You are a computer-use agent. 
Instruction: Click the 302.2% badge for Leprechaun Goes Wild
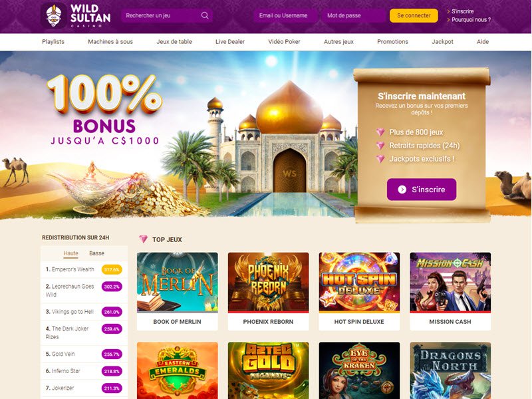click(112, 287)
